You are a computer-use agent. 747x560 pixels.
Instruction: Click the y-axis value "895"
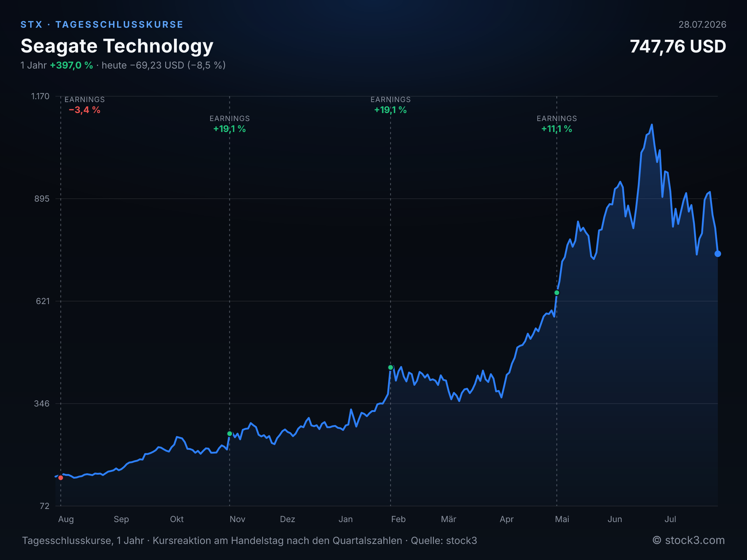coord(42,199)
